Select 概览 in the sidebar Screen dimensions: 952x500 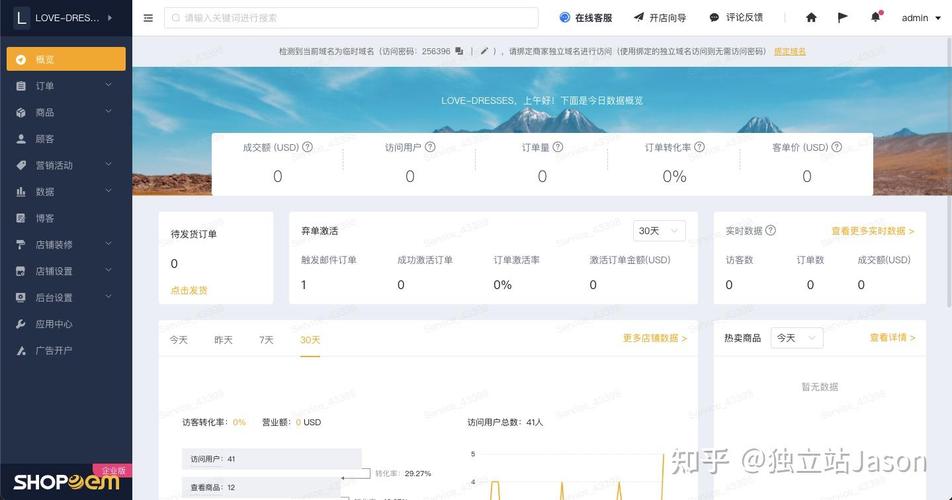[x=66, y=59]
